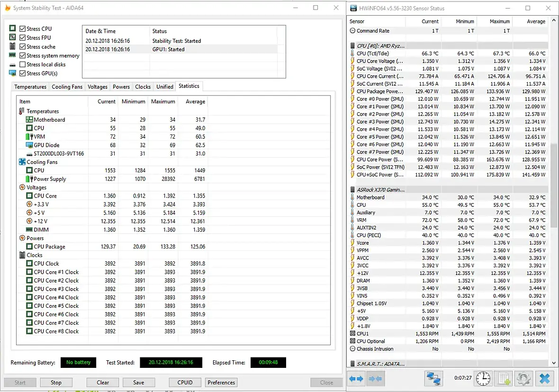The width and height of the screenshot is (559, 392).
Task: Uncheck the Stress FPU checkbox
Action: [x=22, y=37]
